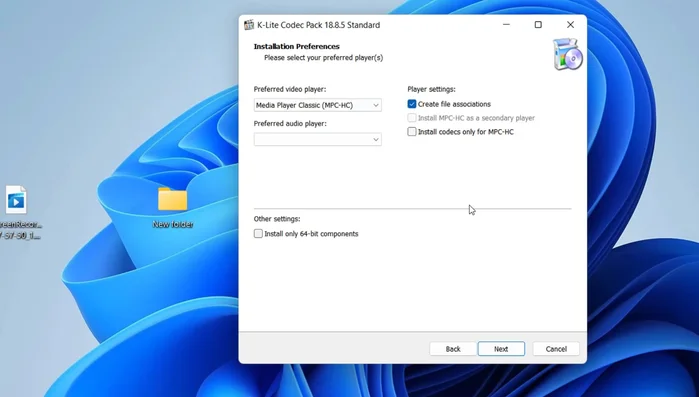The width and height of the screenshot is (699, 397).
Task: Click the K-Lite installer icon in title bar
Action: 249,25
